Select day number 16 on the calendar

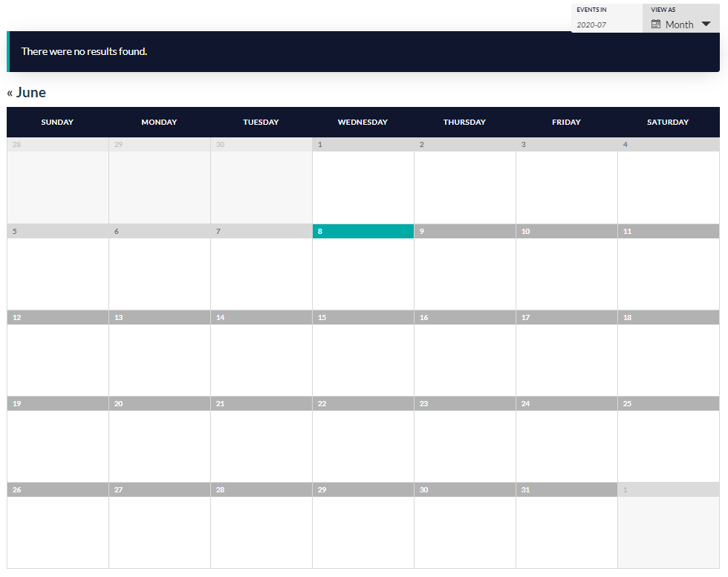pos(424,318)
